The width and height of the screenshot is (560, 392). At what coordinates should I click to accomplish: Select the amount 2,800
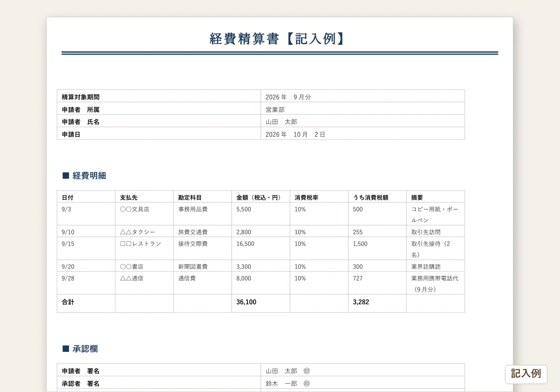pos(244,232)
